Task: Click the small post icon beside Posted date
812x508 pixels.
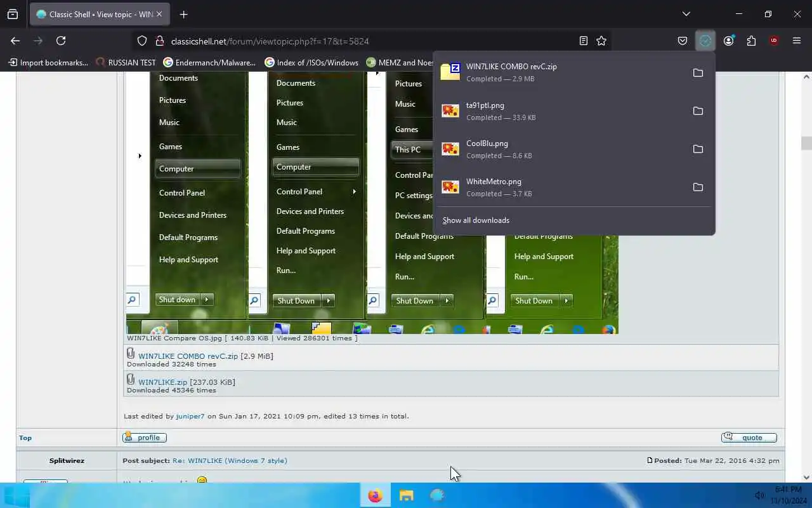Action: [x=650, y=460]
